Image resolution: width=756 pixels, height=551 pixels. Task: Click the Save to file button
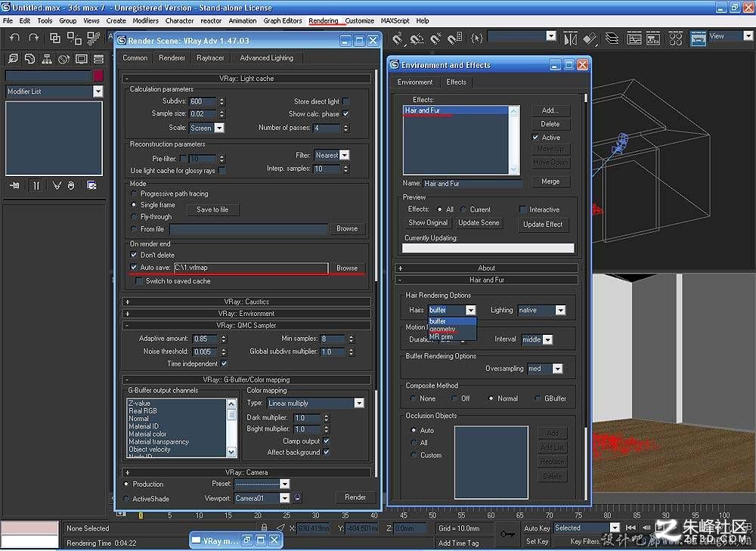212,209
